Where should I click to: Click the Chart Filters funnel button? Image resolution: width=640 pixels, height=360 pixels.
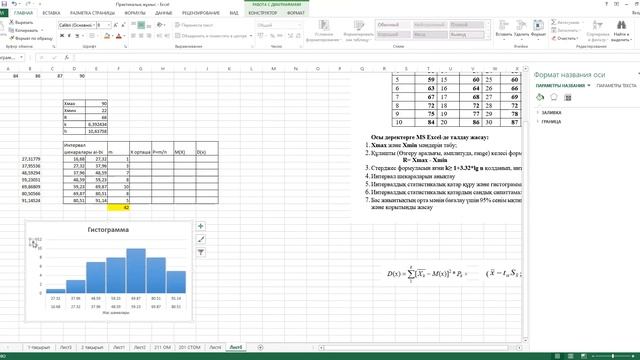pos(200,252)
